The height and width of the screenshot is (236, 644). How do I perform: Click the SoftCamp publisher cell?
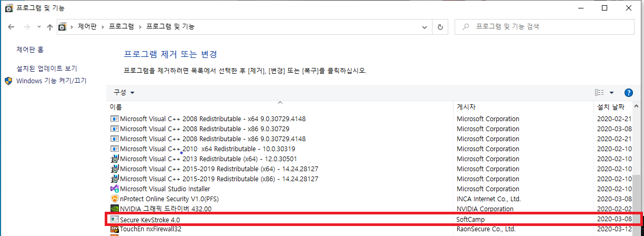pyautogui.click(x=470, y=219)
